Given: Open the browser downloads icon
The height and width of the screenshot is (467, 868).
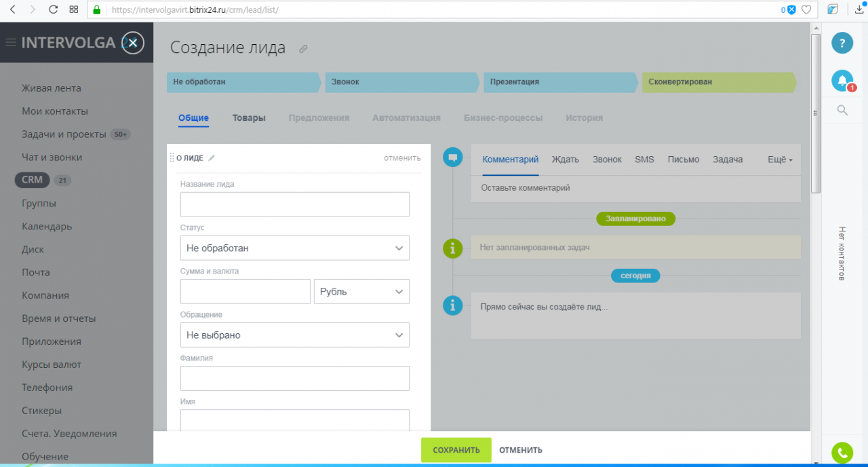Looking at the screenshot, I should tap(859, 10).
